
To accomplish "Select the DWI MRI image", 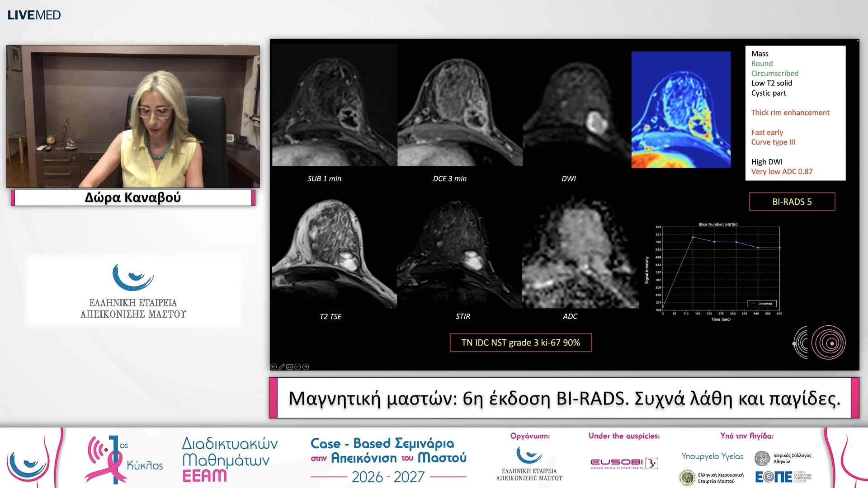I will 576,105.
